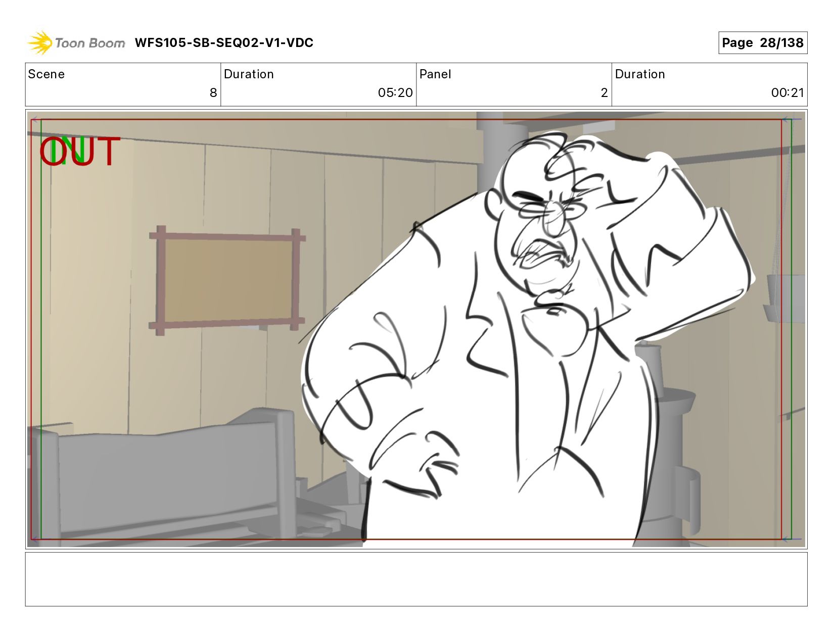Viewport: 834px width, 644px height.
Task: Select scene number value 8
Action: point(213,93)
